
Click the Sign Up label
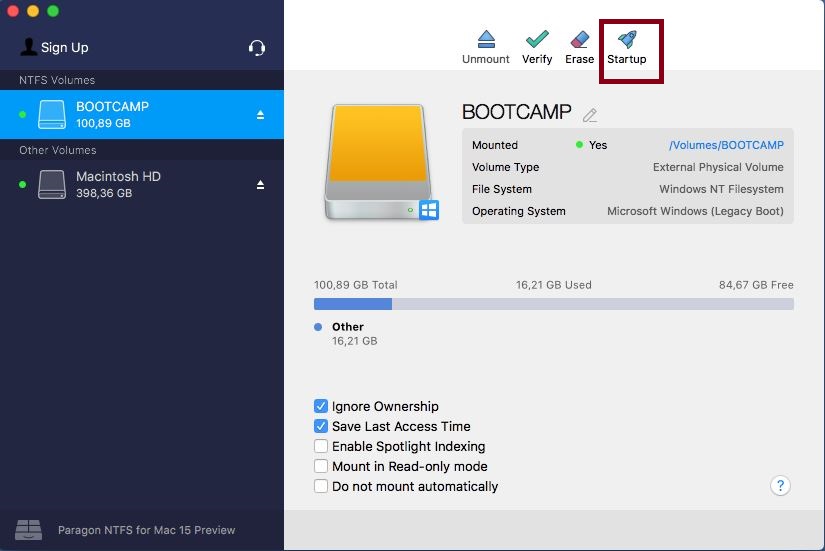click(65, 47)
